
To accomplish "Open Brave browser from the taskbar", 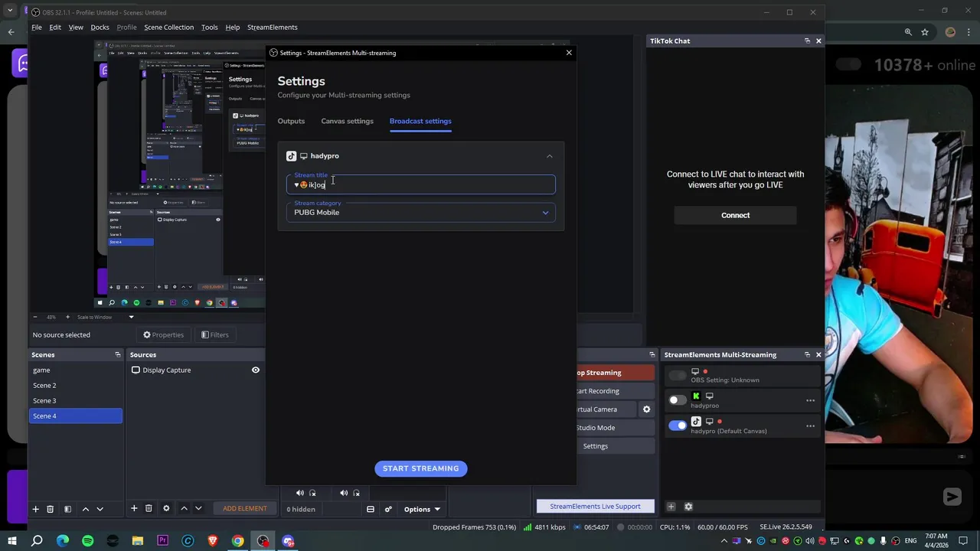I will (x=213, y=541).
